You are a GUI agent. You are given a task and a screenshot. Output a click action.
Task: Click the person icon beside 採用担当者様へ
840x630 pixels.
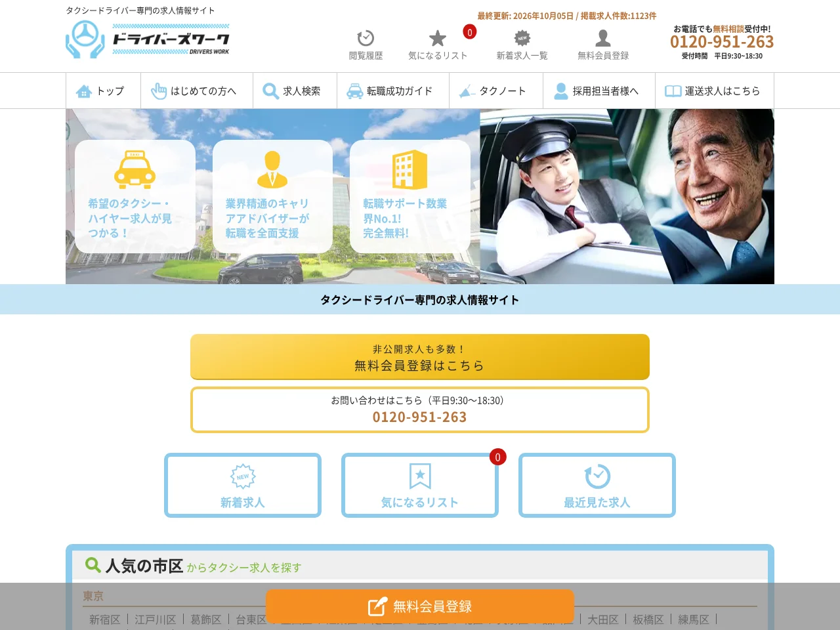561,91
